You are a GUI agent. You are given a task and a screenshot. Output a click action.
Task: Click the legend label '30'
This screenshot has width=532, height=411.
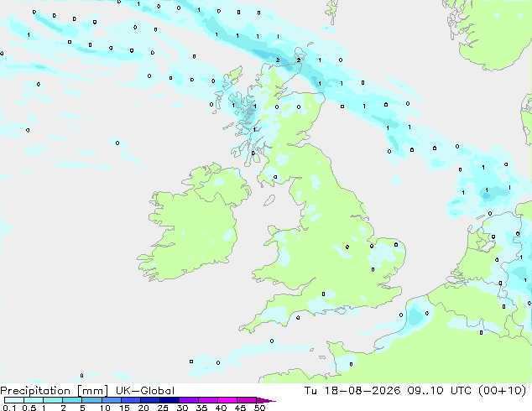point(182,408)
